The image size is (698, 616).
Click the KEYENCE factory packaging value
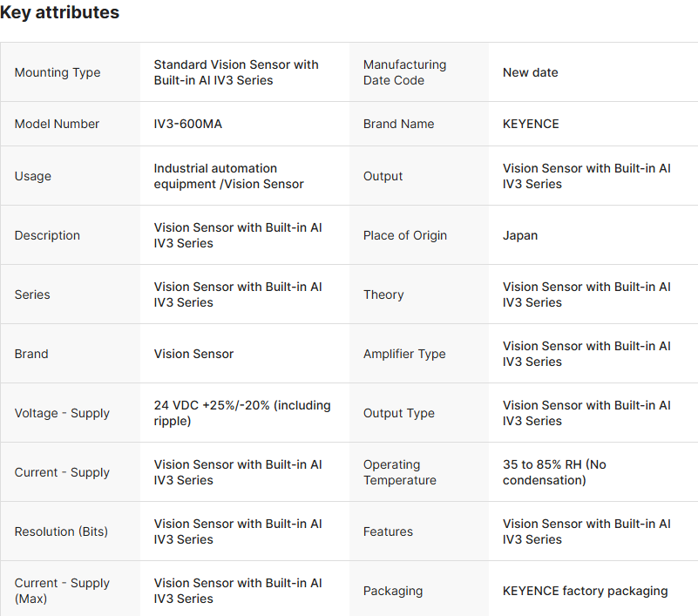point(585,591)
